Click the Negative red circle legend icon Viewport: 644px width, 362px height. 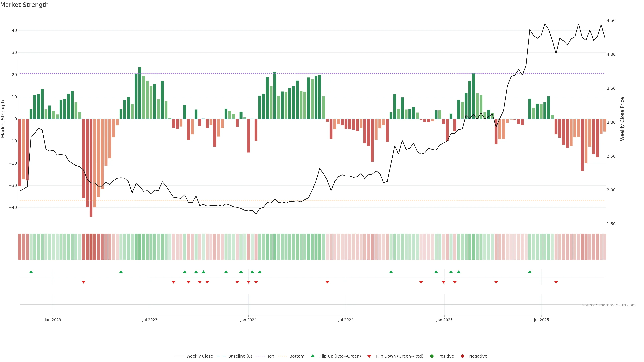462,356
